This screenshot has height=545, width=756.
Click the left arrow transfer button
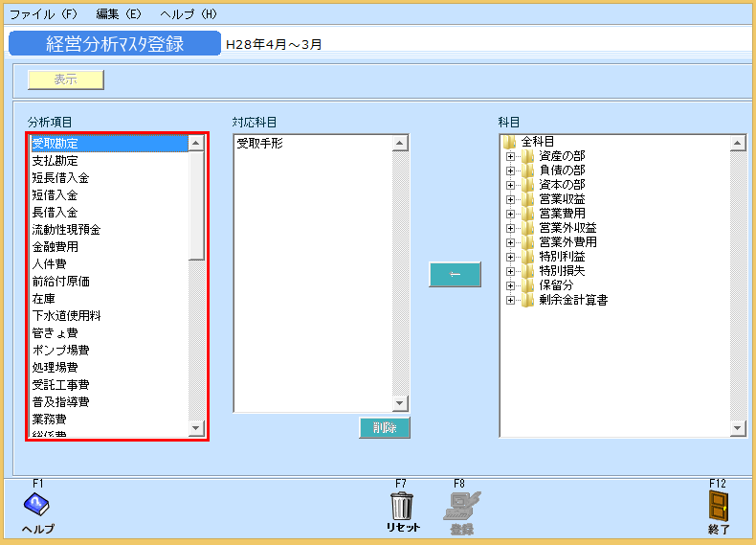455,274
